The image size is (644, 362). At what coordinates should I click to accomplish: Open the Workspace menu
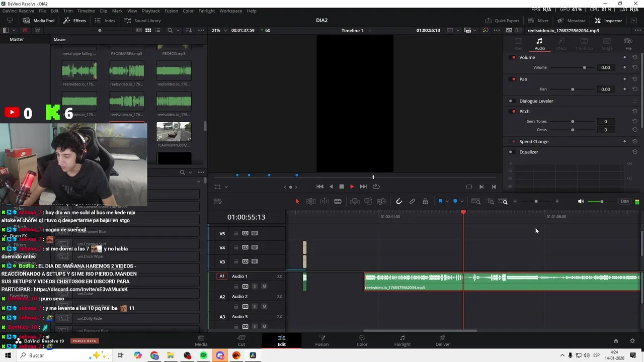coord(230,11)
